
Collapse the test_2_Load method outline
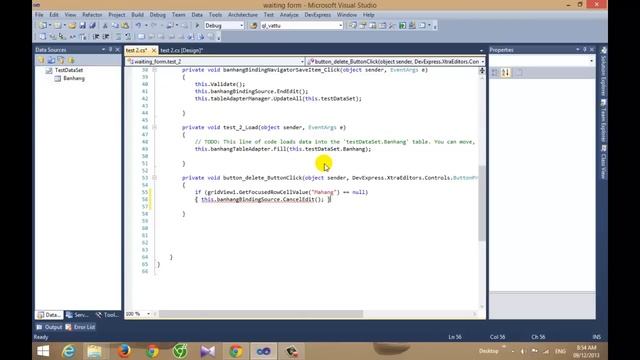coord(155,127)
